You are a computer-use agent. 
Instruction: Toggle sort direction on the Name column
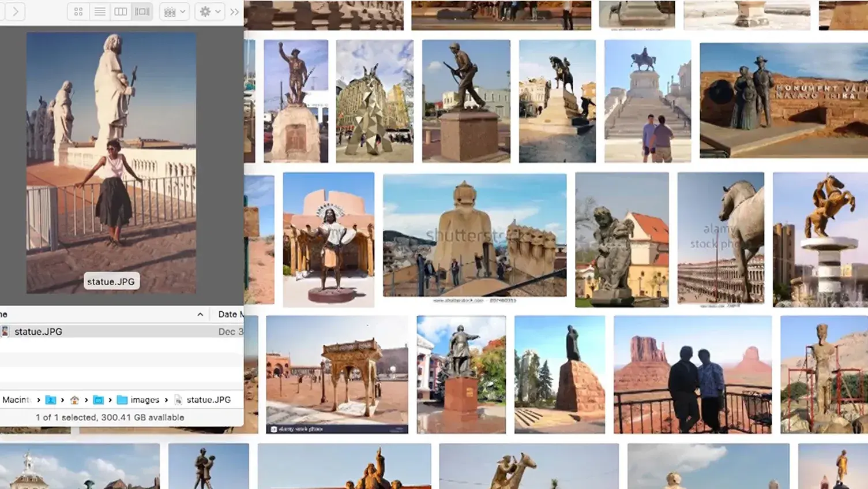tap(200, 314)
